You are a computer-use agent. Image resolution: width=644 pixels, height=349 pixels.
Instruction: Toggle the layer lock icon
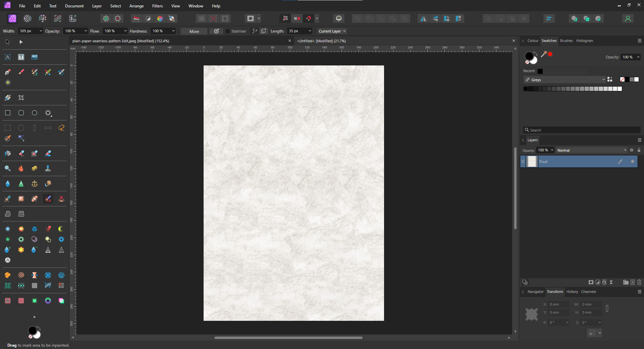639,150
